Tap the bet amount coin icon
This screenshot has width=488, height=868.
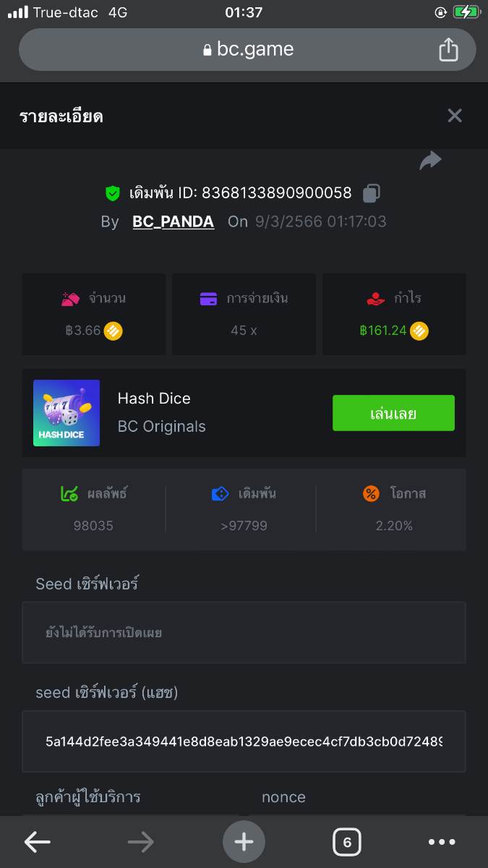coord(113,331)
